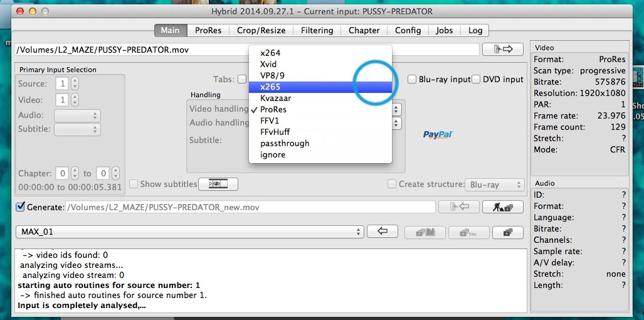Screen dimensions: 644x320
Task: Uncheck the Generate output checkbox
Action: [20, 207]
